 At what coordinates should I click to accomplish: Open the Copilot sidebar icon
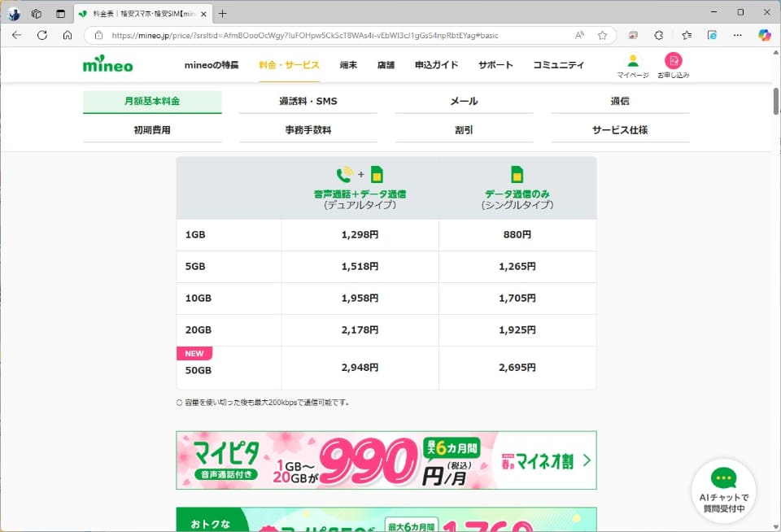[x=765, y=35]
